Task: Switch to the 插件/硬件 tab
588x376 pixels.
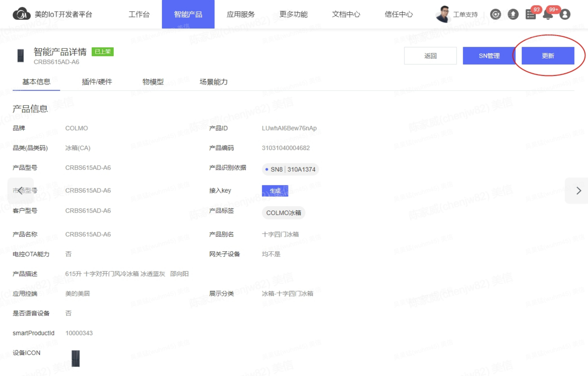Action: [97, 82]
